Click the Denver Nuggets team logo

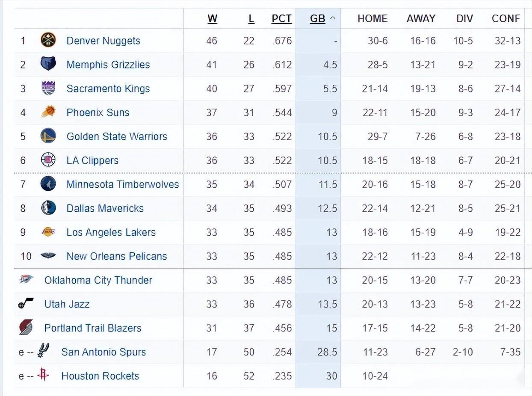tap(48, 40)
